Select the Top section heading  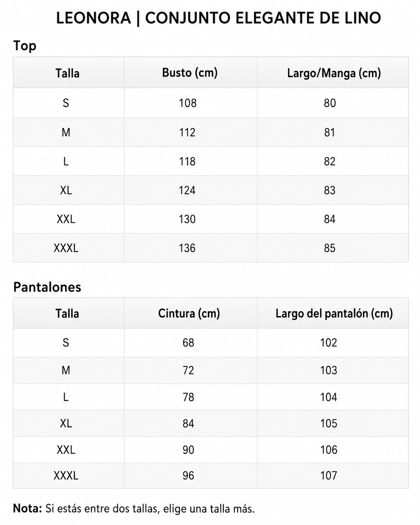tap(25, 46)
